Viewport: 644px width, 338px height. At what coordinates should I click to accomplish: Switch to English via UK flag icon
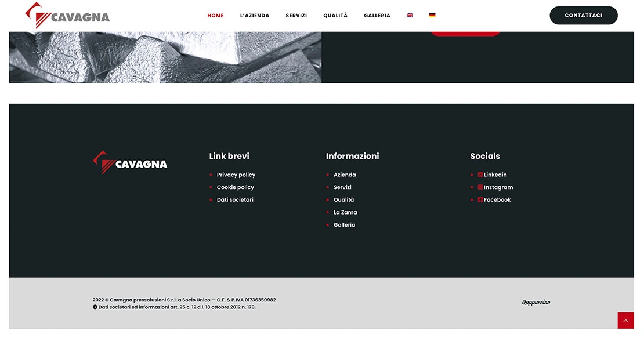click(x=410, y=15)
